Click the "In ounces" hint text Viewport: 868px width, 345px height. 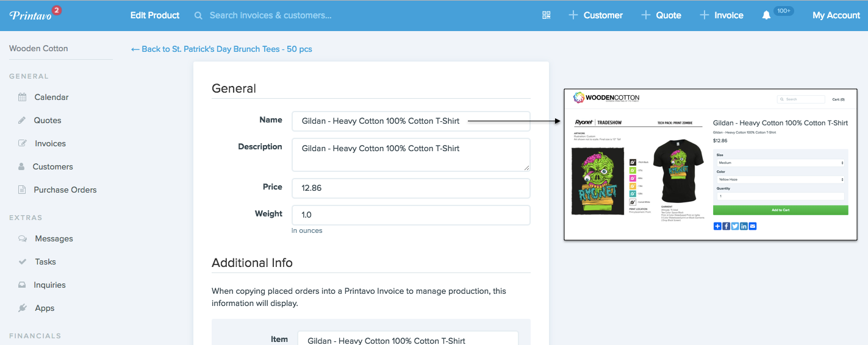pyautogui.click(x=307, y=230)
